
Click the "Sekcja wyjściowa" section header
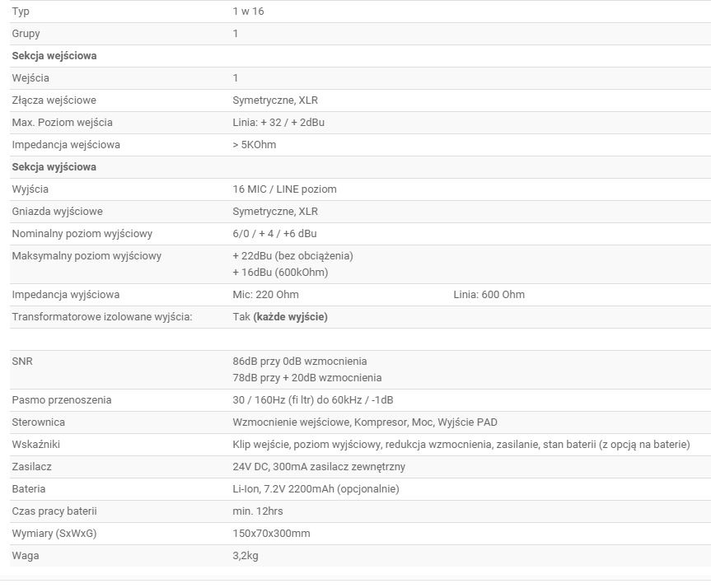click(54, 167)
